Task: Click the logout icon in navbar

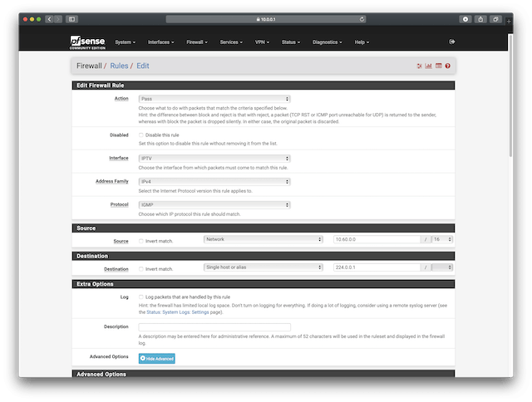Action: [x=451, y=42]
